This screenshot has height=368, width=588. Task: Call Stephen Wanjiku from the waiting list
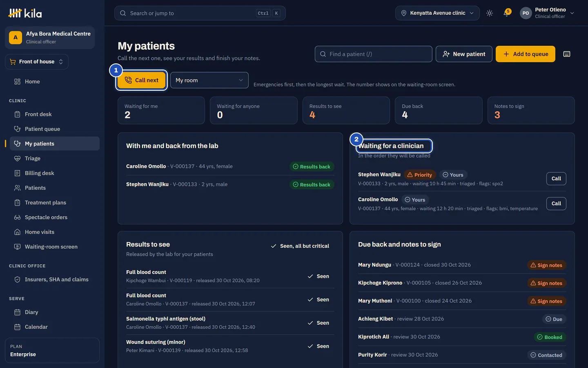(556, 179)
